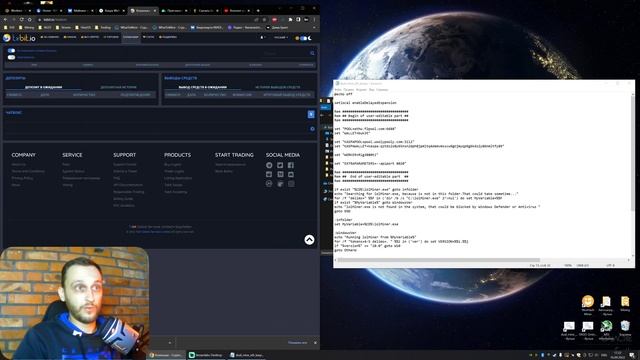The image size is (640, 360).
Task: Open the Listing Application footer link
Action: click(178, 178)
